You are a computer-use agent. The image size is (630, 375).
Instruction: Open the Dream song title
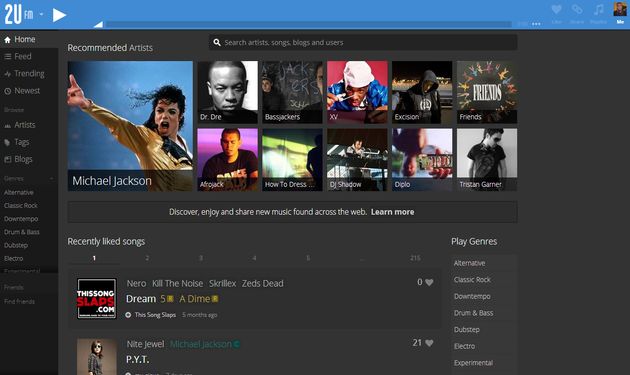[141, 299]
